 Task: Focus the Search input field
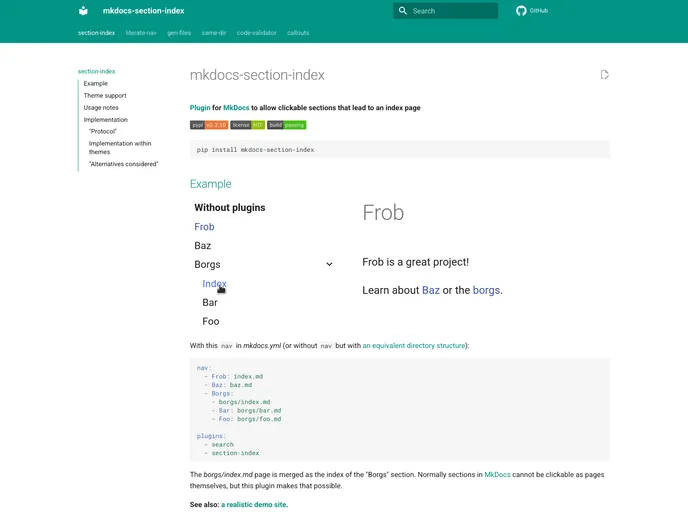pyautogui.click(x=445, y=11)
